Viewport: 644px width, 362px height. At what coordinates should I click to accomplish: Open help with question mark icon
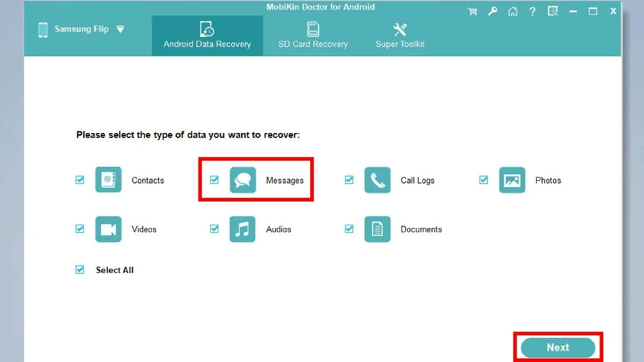pos(532,11)
